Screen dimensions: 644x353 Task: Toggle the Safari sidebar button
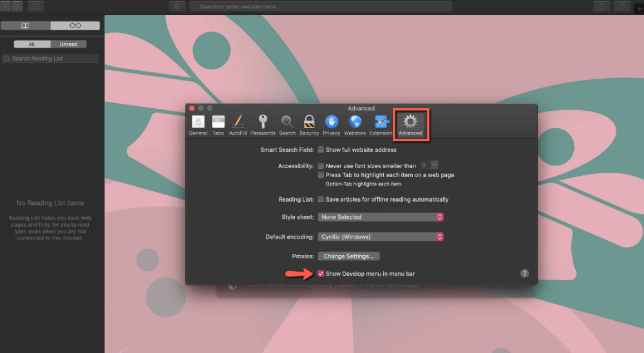(35, 6)
